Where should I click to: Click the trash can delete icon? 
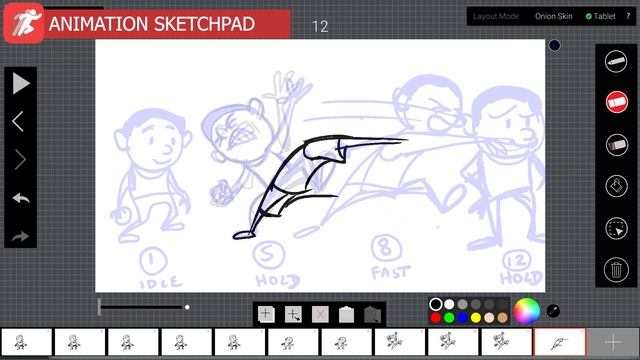click(x=616, y=269)
